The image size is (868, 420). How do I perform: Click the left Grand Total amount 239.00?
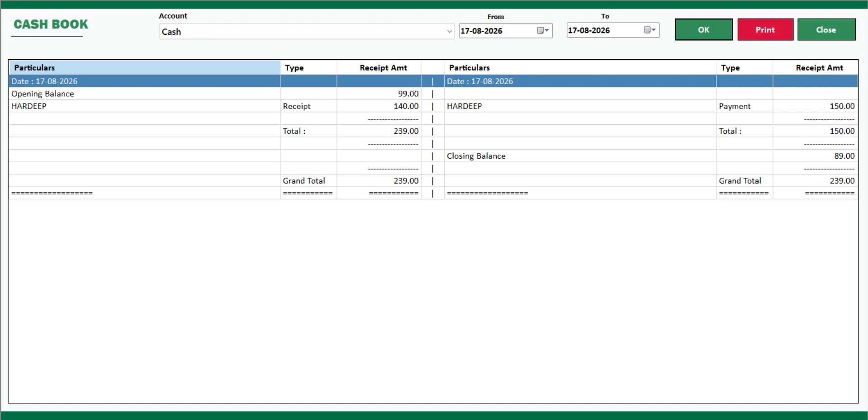(406, 181)
